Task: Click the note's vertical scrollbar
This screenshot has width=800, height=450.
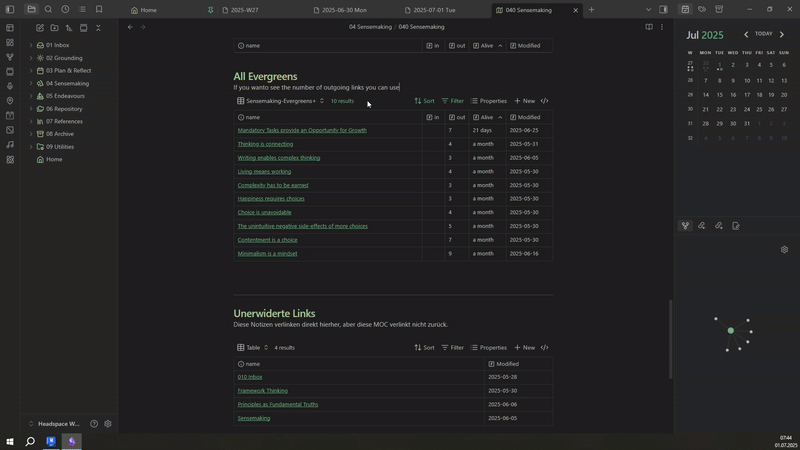Action: (x=670, y=339)
